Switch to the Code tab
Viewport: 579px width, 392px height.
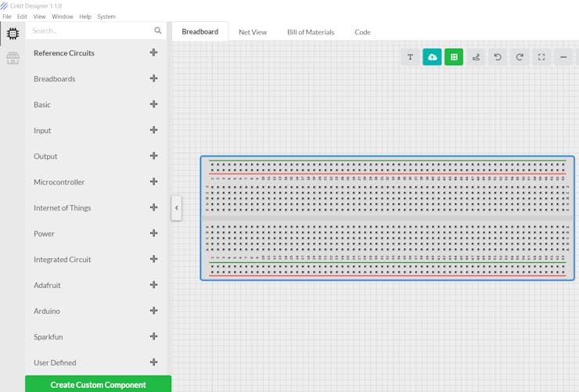[362, 32]
